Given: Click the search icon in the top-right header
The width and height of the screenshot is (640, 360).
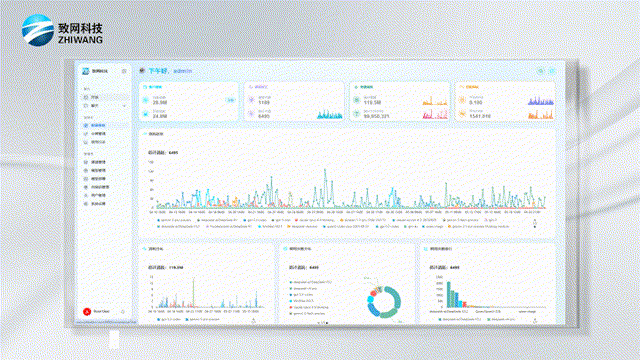Looking at the screenshot, I should tap(540, 71).
